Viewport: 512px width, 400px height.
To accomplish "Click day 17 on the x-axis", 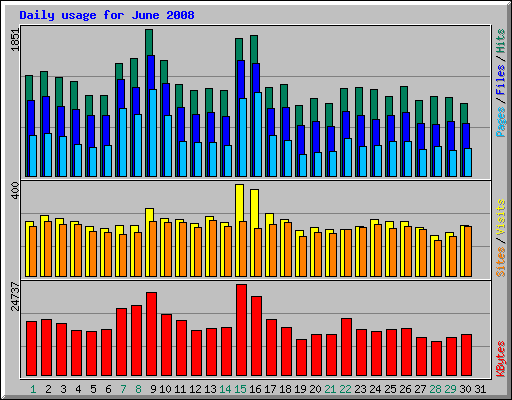I will pyautogui.click(x=270, y=389).
